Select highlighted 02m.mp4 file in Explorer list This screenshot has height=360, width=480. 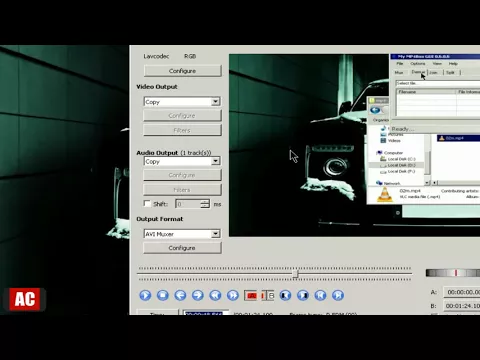(458, 138)
